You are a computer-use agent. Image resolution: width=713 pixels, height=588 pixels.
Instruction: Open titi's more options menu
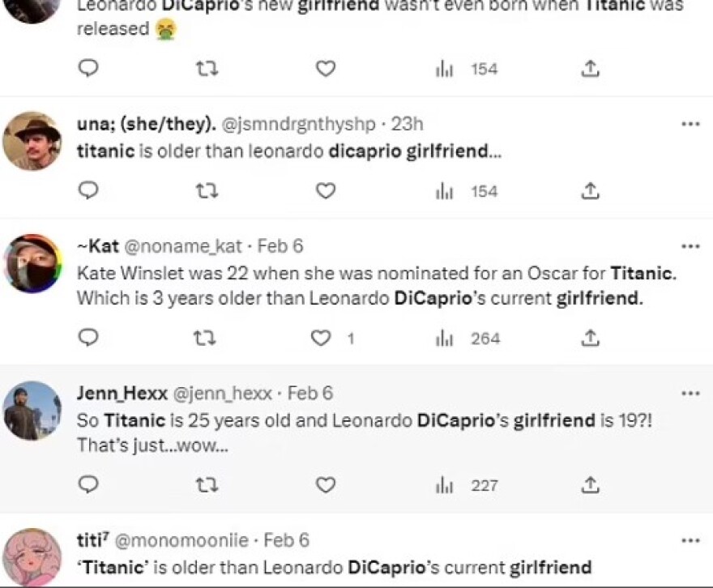pos(690,540)
